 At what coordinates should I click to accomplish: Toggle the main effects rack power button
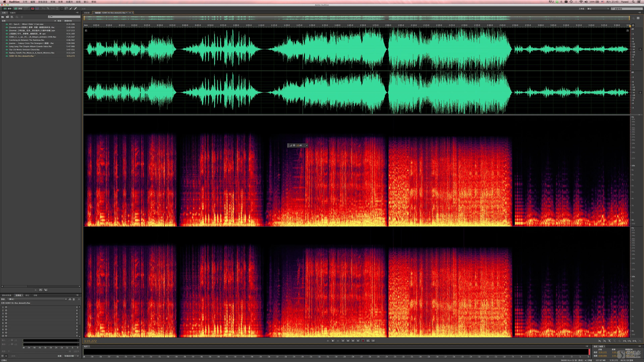(3, 356)
